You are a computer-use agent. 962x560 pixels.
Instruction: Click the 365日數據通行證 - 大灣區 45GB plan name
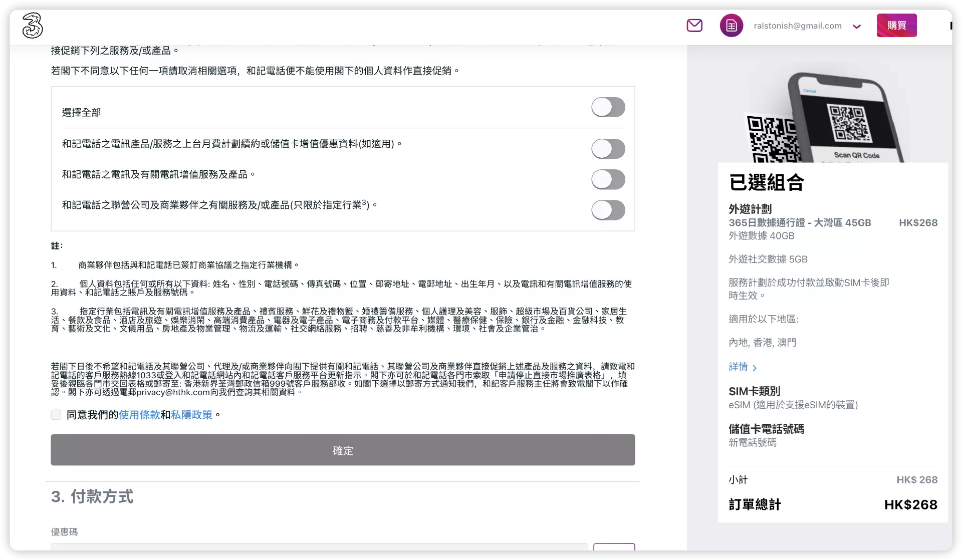coord(800,222)
